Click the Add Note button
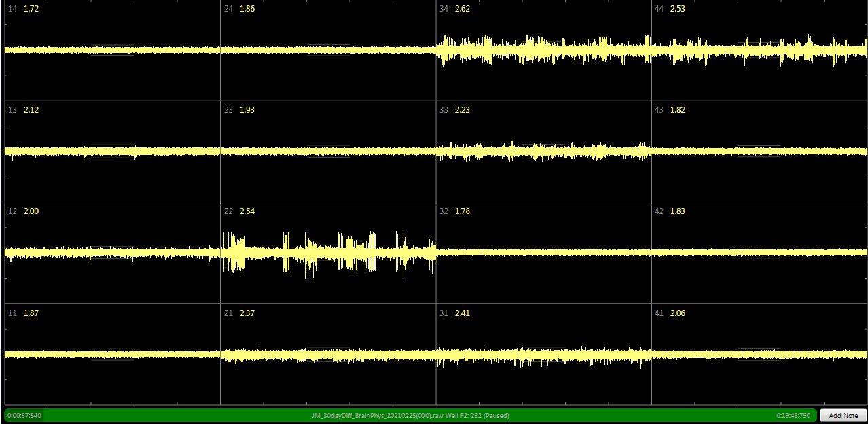 [843, 415]
